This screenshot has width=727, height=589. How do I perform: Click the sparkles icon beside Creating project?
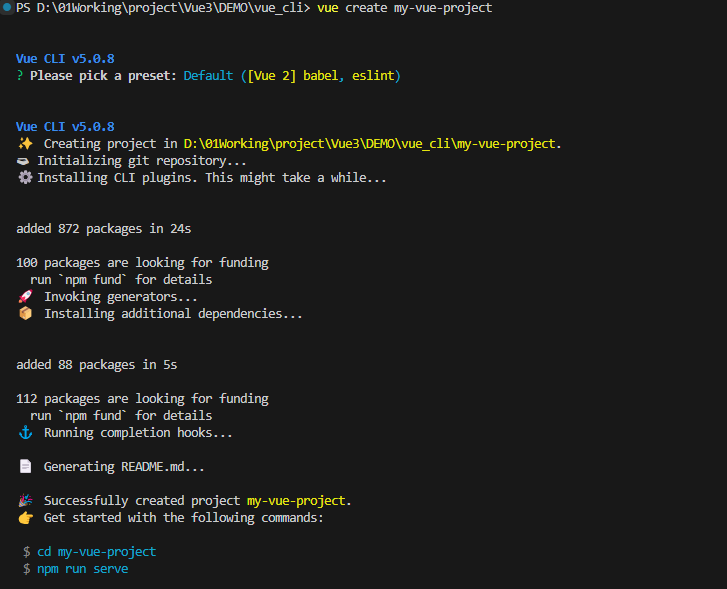tap(25, 144)
